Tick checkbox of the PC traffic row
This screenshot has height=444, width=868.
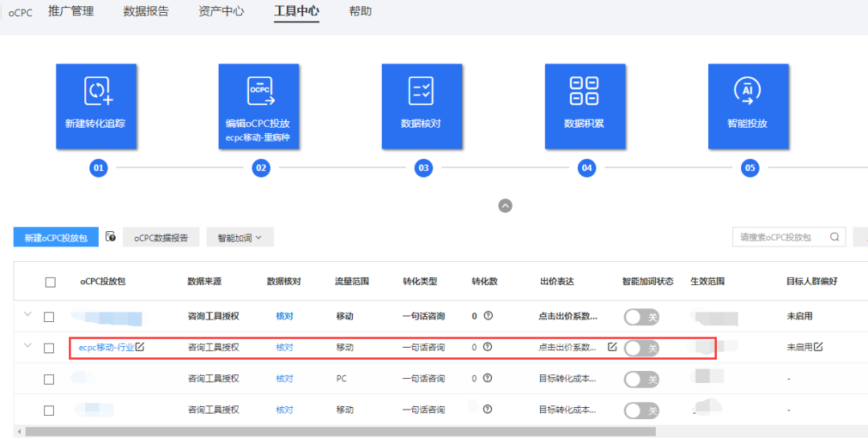pyautogui.click(x=49, y=379)
